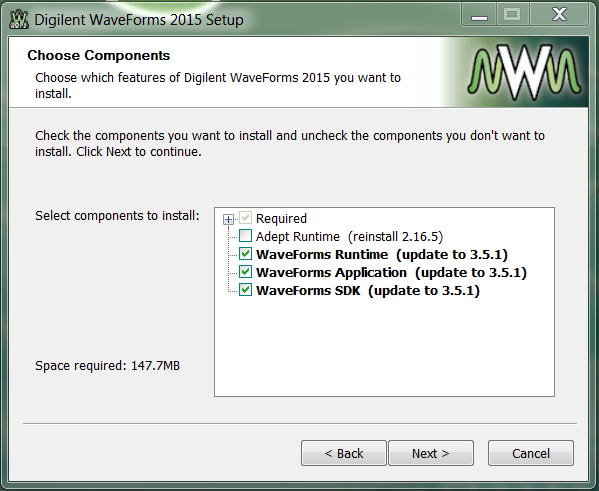Viewport: 599px width, 491px height.
Task: Uncheck the WaveForms SDK checkbox
Action: point(245,290)
